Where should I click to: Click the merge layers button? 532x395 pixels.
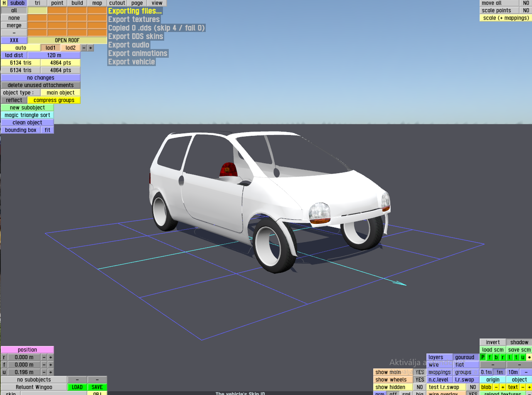tap(14, 25)
